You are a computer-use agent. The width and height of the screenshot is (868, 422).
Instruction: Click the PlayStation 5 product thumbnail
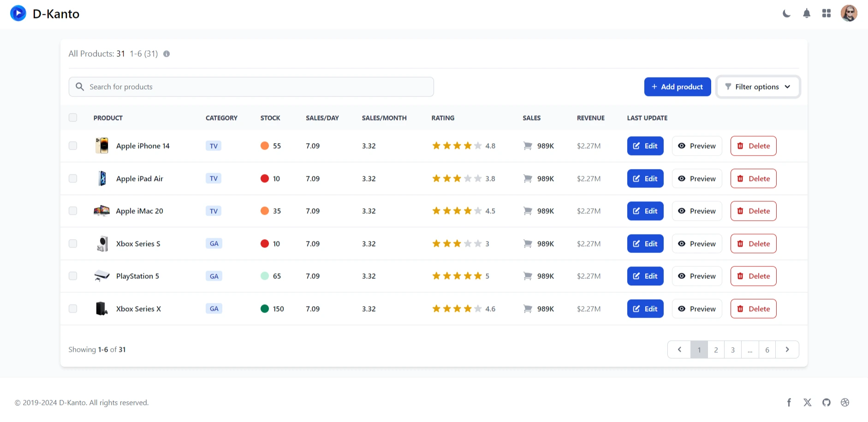(102, 276)
